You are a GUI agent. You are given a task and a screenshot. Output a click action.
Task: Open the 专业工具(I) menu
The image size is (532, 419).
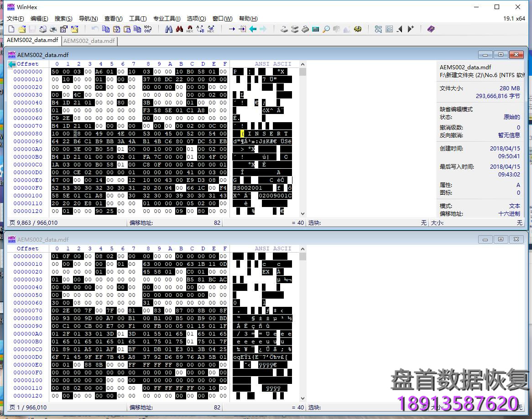[x=167, y=18]
